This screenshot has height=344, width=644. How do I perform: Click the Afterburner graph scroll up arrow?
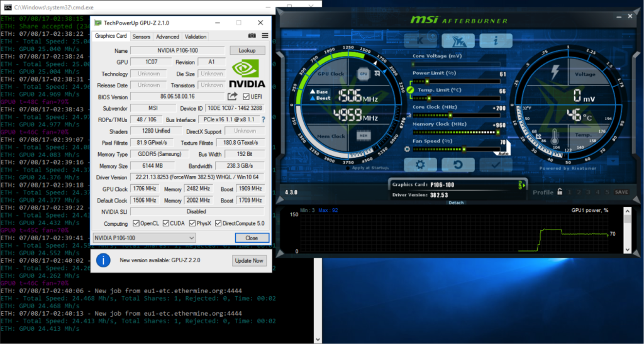[x=627, y=211]
